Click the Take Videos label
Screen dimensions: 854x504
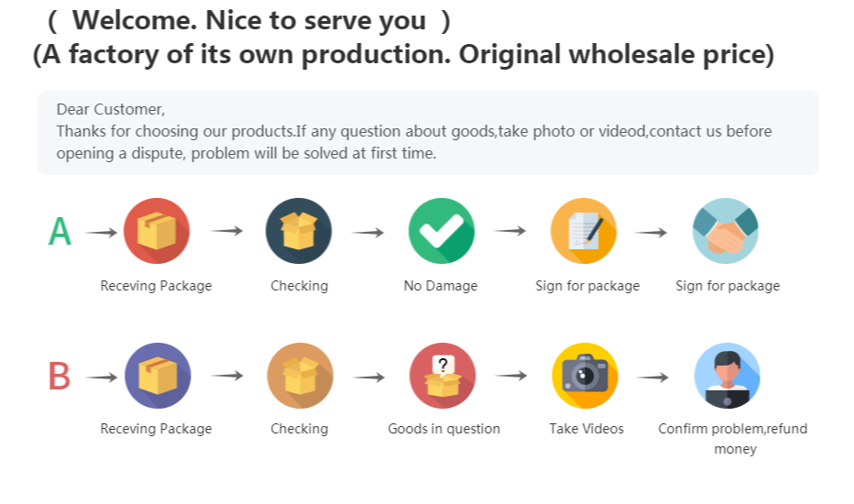coord(586,429)
